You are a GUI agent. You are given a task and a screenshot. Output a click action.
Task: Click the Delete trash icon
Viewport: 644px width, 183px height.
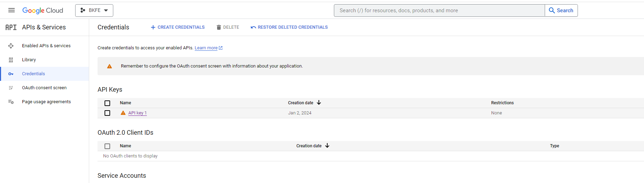[219, 27]
